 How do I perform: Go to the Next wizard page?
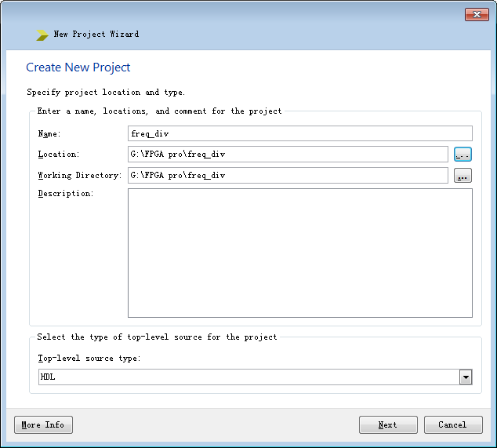pyautogui.click(x=388, y=424)
